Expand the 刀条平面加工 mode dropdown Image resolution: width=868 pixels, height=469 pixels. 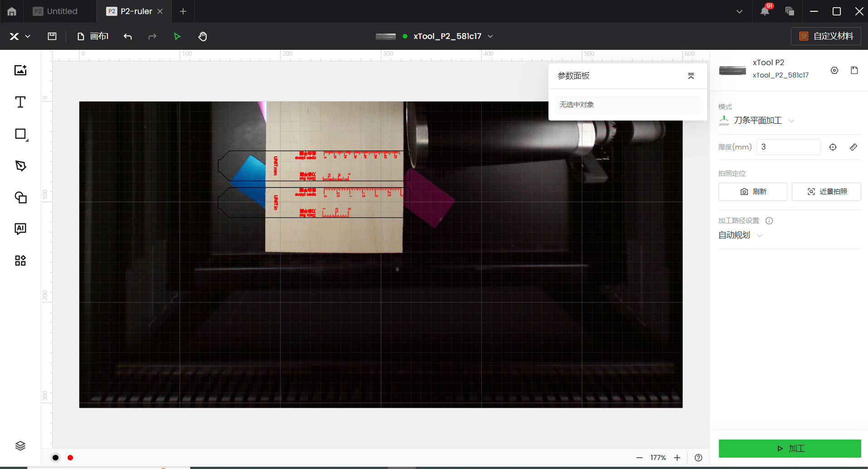point(791,121)
